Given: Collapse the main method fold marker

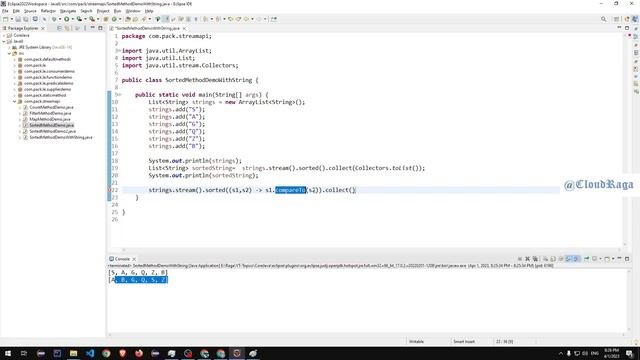Looking at the screenshot, I should (x=119, y=95).
